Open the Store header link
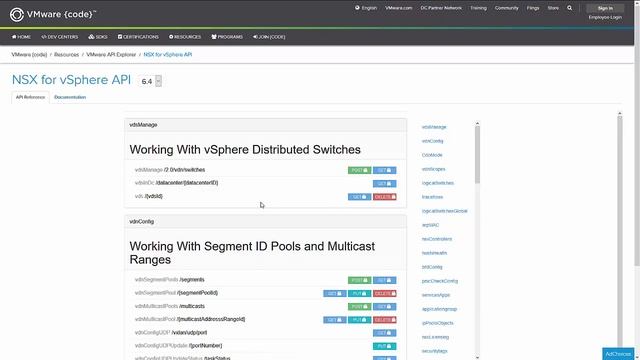This screenshot has width=640, height=360. pos(553,8)
